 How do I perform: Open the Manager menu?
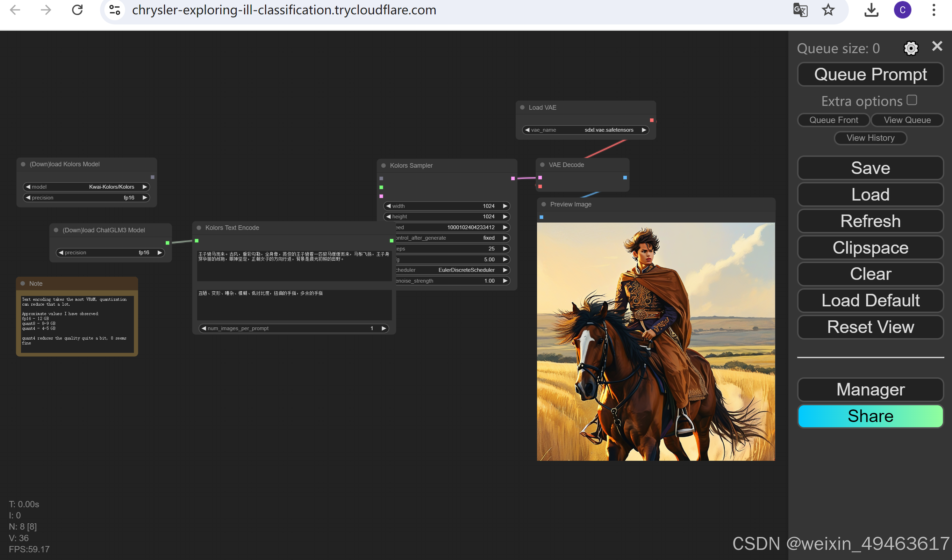870,389
